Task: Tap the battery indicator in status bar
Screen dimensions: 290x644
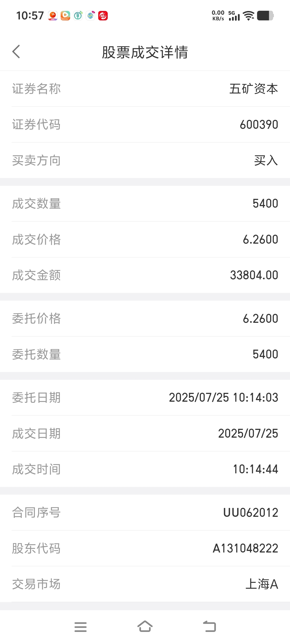Action: coord(266,16)
